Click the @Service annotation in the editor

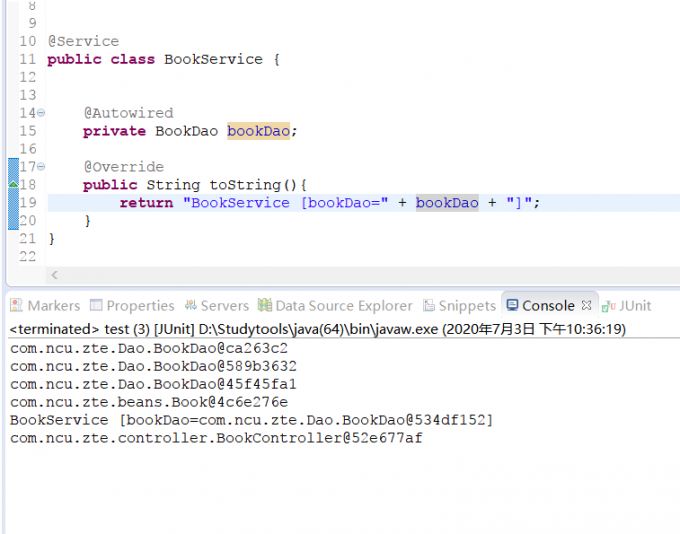click(x=83, y=41)
